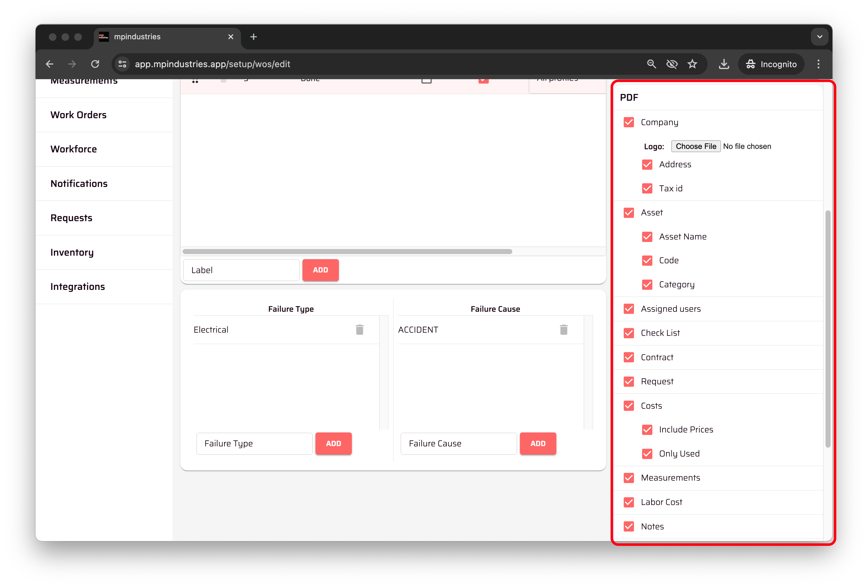Open the browser downloads icon
Viewport: 868px width, 588px height.
723,64
